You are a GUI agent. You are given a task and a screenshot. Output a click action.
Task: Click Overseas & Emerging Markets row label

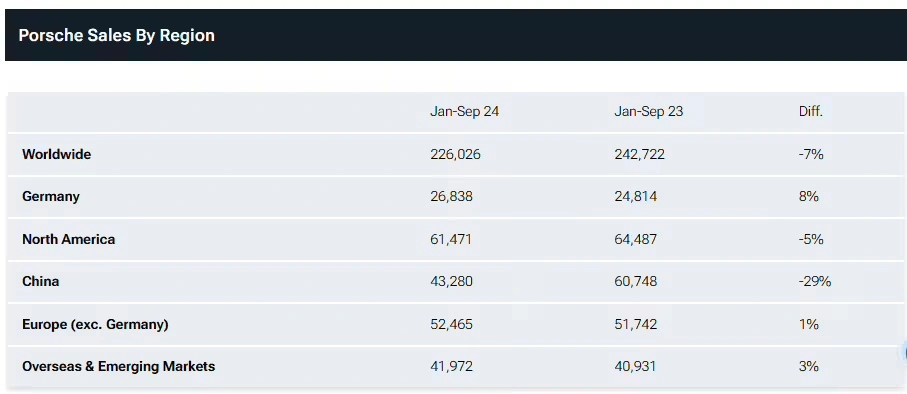point(119,366)
